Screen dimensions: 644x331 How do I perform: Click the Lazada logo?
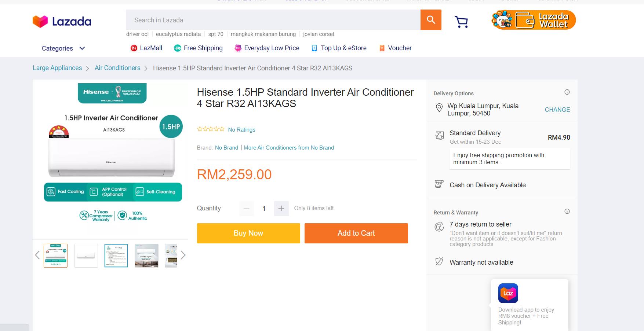pos(62,22)
